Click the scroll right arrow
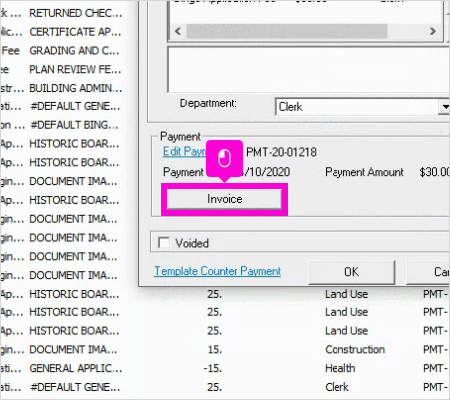This screenshot has height=400, width=450. pos(433,32)
